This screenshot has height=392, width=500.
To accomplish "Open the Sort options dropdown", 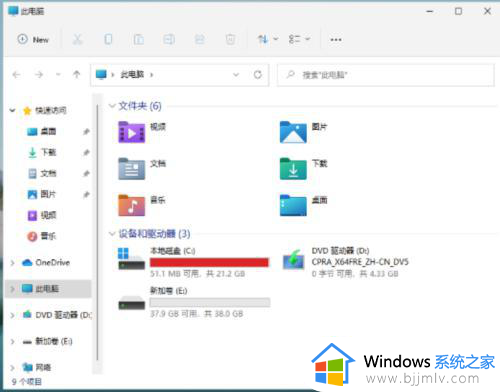I will [x=268, y=39].
